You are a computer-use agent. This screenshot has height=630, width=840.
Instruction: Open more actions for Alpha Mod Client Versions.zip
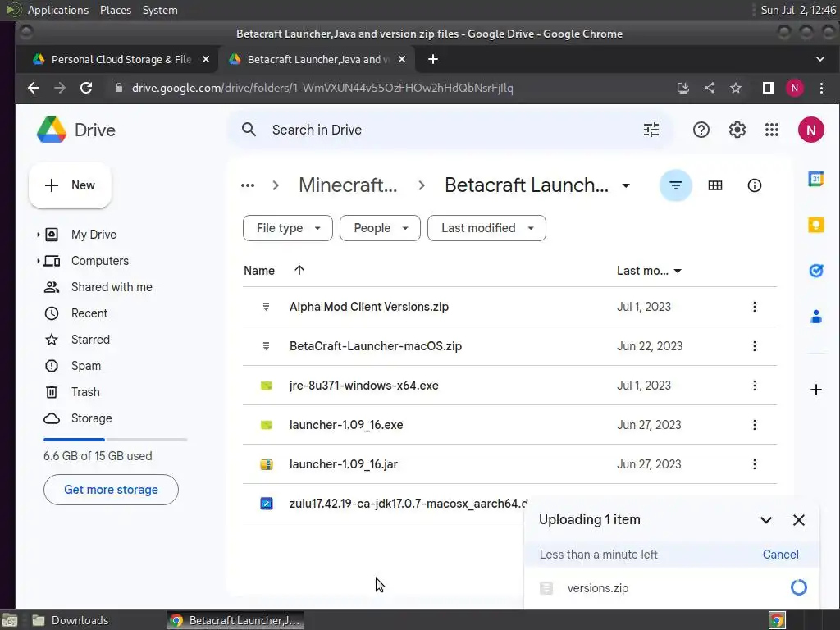point(755,307)
